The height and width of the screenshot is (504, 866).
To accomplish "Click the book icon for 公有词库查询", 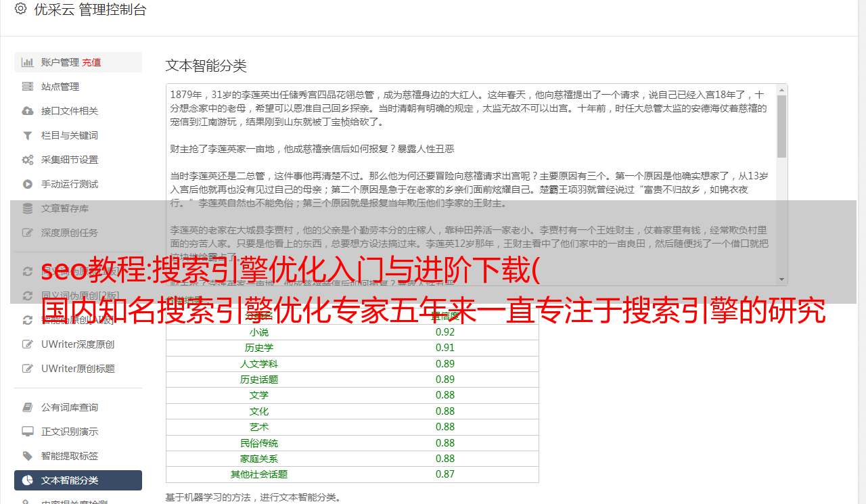I will pos(28,407).
